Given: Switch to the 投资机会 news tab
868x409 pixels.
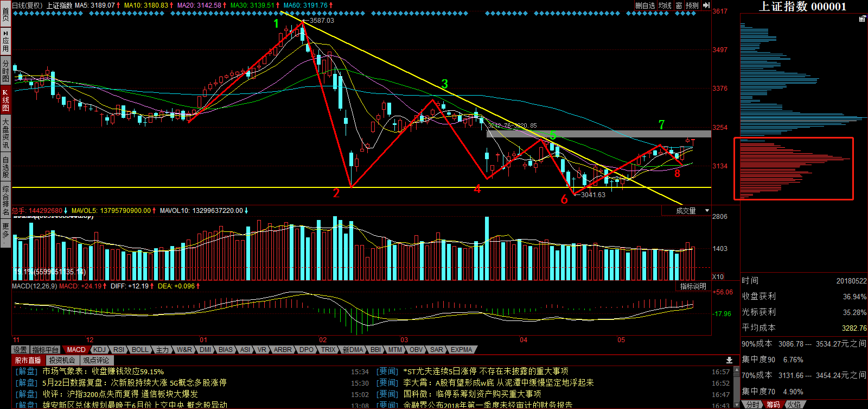Looking at the screenshot, I should coord(62,360).
